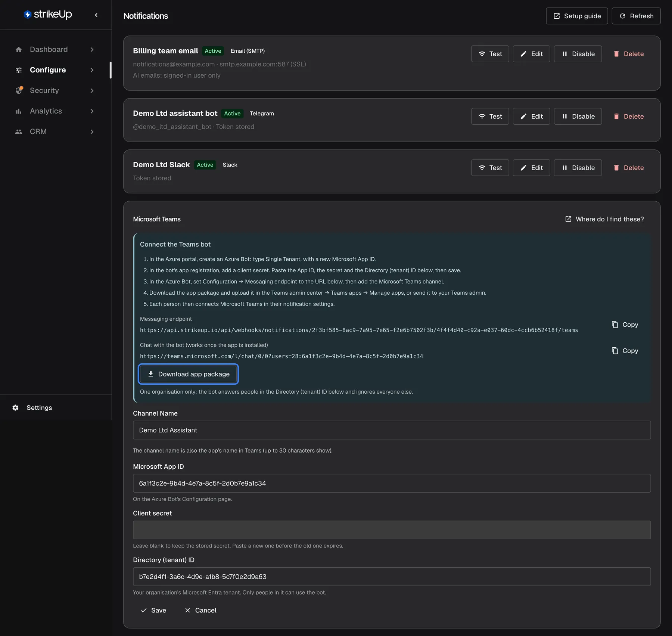Delete the Billing team email channel
This screenshot has width=672, height=636.
[629, 54]
